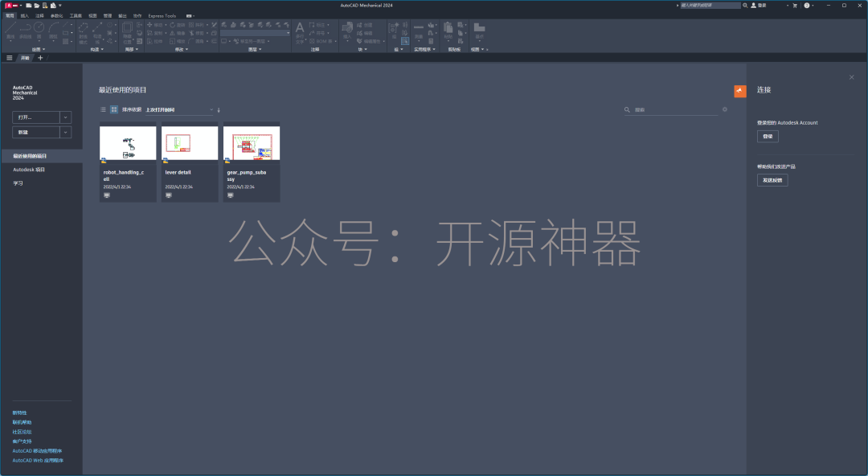Click the recent files search field

click(675, 109)
